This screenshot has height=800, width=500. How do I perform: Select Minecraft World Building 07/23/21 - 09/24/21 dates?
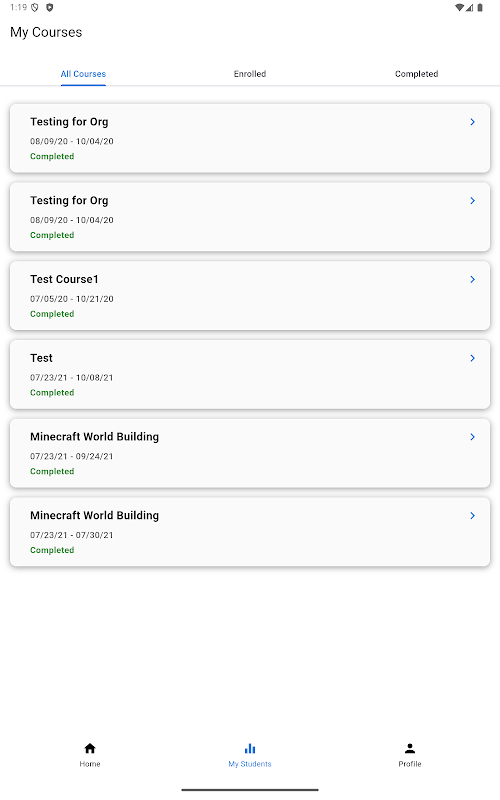(71, 456)
